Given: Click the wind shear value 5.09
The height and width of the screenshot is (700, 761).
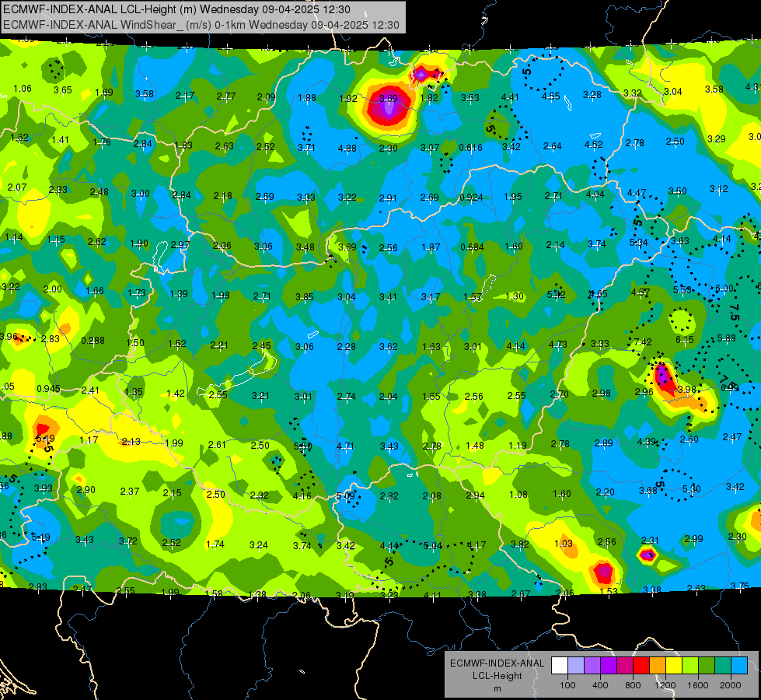Looking at the screenshot, I should [x=346, y=496].
